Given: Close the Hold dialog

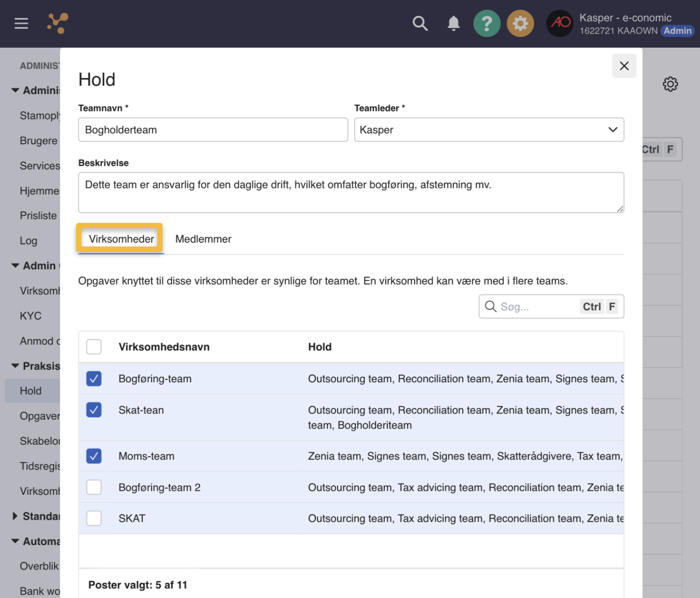Looking at the screenshot, I should (x=624, y=66).
